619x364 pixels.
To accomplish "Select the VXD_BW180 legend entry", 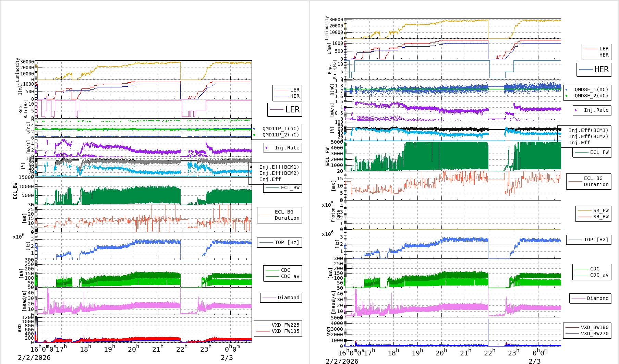I will pos(595,327).
